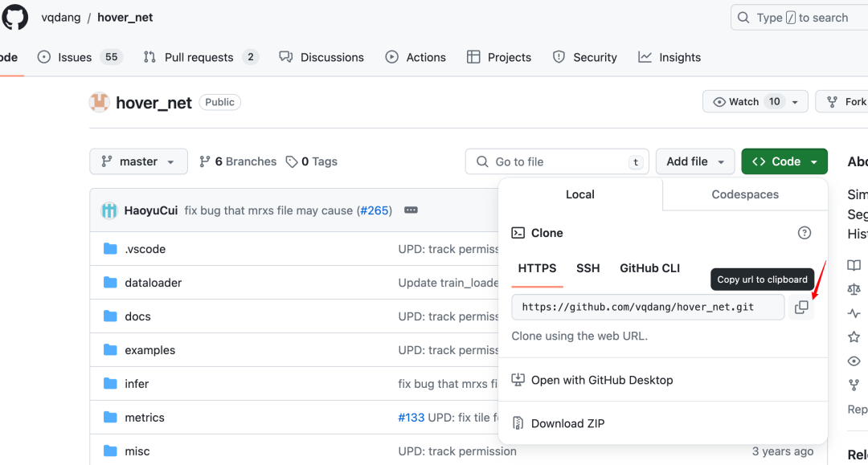Image resolution: width=868 pixels, height=465 pixels.
Task: Switch to the Codespaces tab
Action: click(745, 194)
